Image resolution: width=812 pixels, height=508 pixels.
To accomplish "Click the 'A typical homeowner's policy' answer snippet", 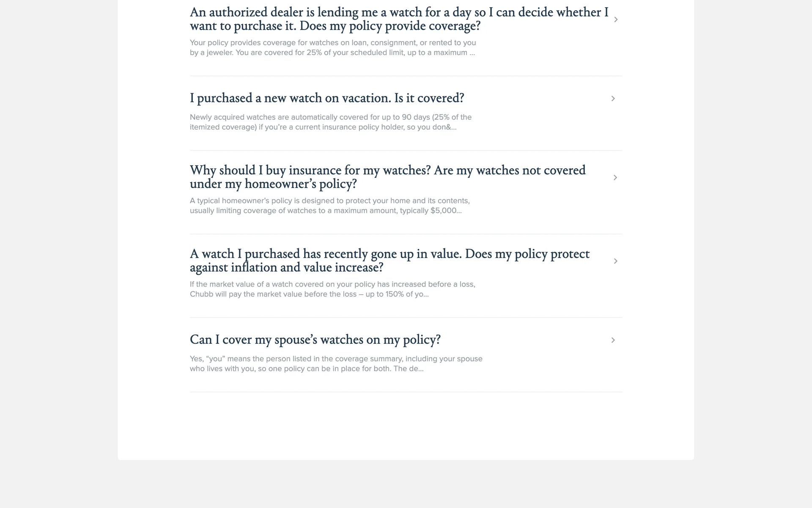I will [x=329, y=206].
